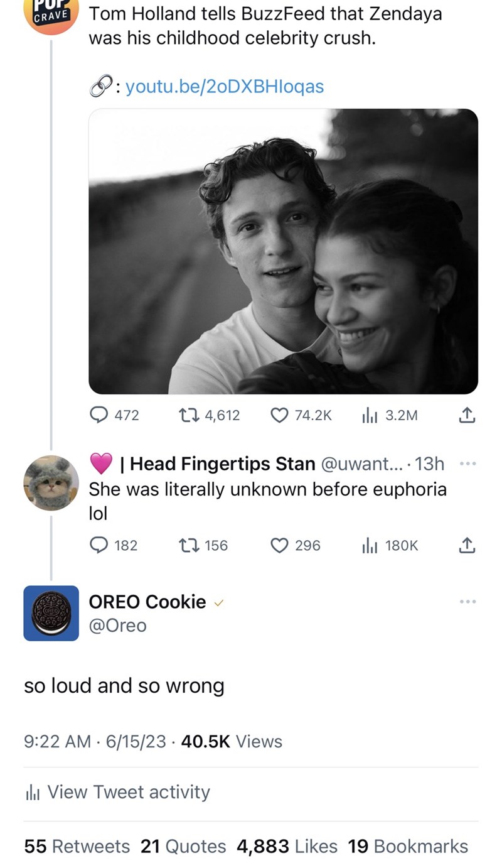502x868 pixels.
Task: Show the 55 Retweets list
Action: click(x=77, y=846)
